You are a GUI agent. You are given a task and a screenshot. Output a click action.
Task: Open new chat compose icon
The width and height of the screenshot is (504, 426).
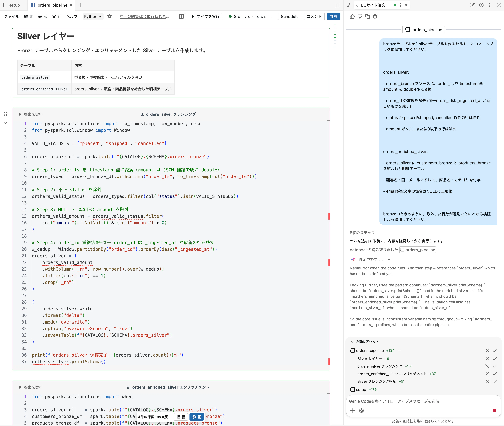pos(472,5)
